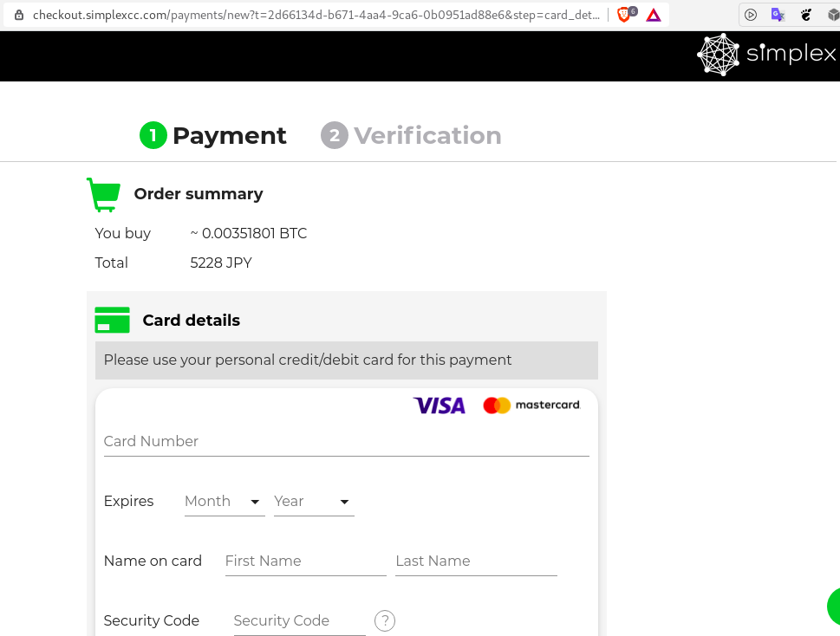The width and height of the screenshot is (840, 636).
Task: Select the Payment step tab
Action: (213, 135)
